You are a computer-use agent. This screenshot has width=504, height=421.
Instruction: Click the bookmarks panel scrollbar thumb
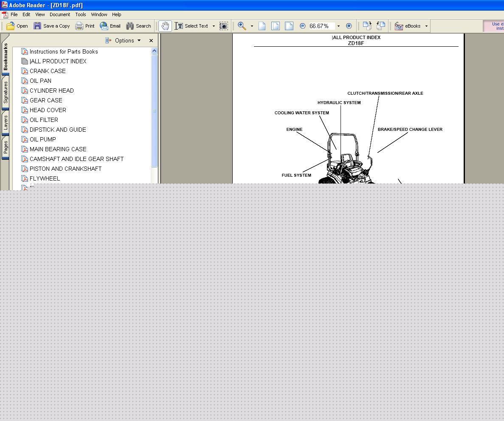[154, 110]
